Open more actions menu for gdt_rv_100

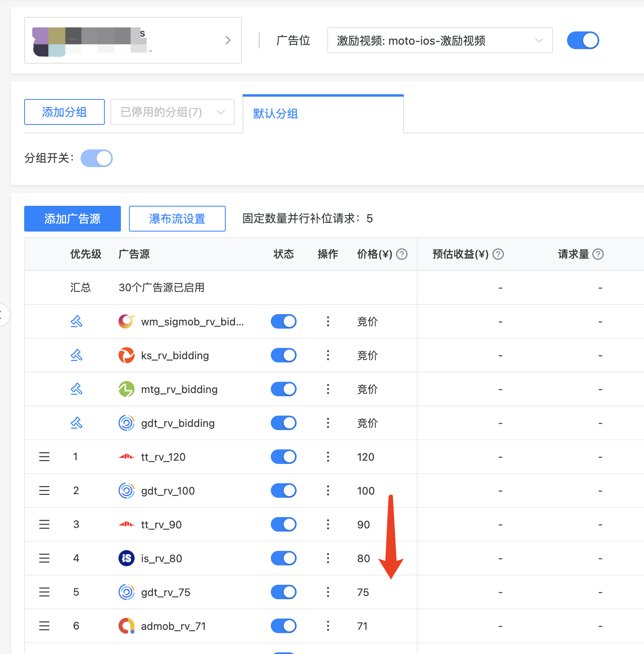[x=328, y=490]
